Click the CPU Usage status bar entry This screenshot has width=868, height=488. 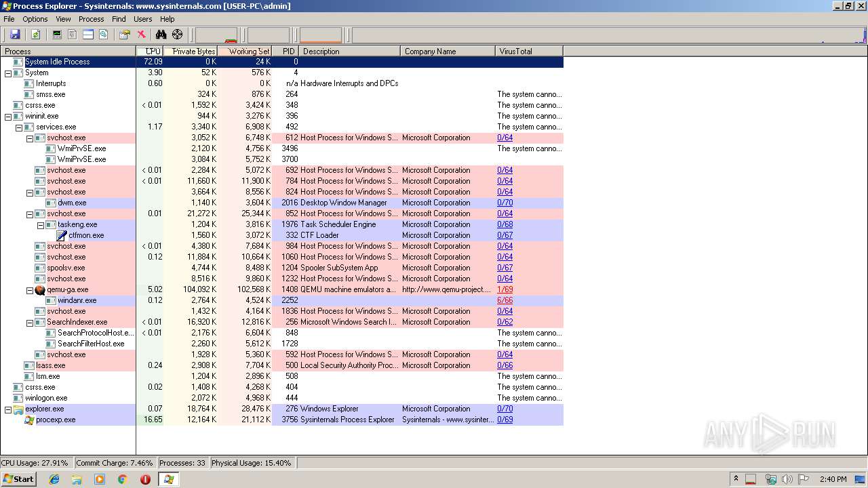point(35,463)
